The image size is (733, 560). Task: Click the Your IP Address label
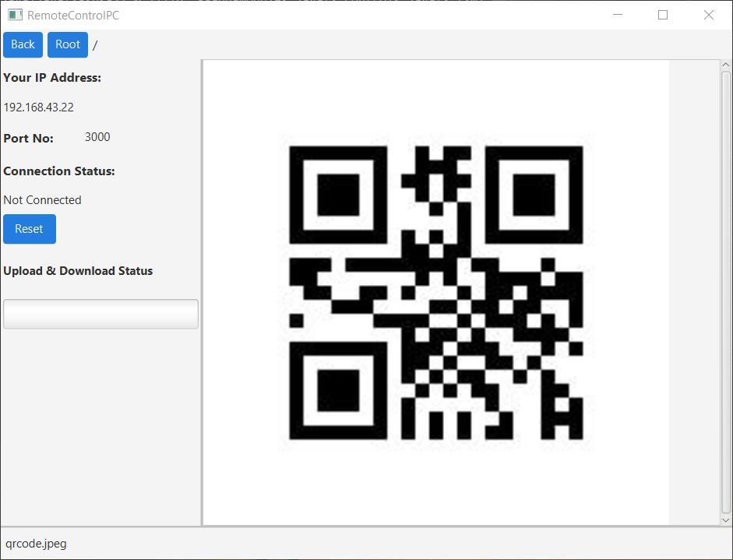(x=52, y=78)
